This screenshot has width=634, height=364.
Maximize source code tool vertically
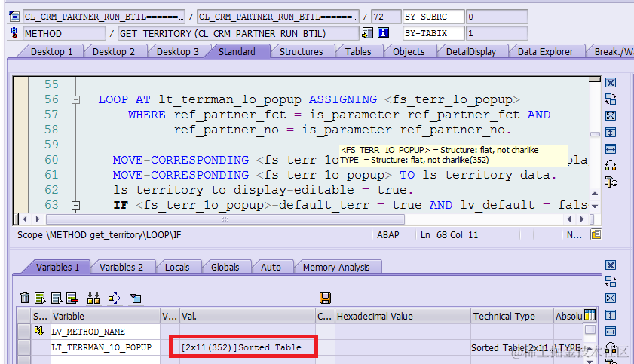click(x=611, y=133)
